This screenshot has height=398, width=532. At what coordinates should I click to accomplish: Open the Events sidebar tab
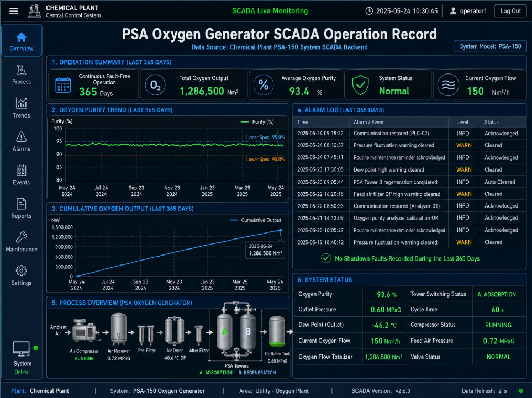[22, 175]
